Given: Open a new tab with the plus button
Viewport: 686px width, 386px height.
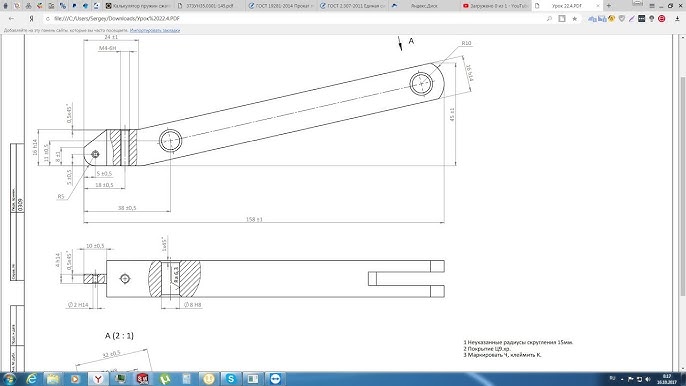Looking at the screenshot, I should coord(609,6).
